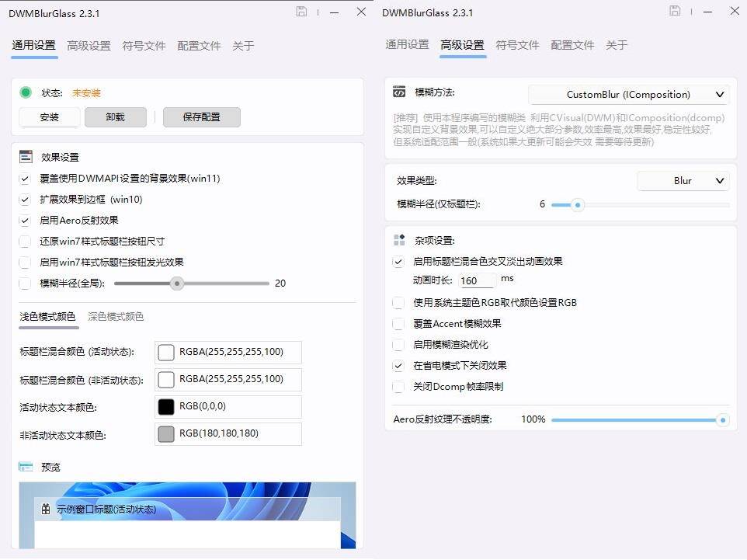Screen dimensions: 747x560
Task: Click the 预览 section icon
Action: point(26,467)
